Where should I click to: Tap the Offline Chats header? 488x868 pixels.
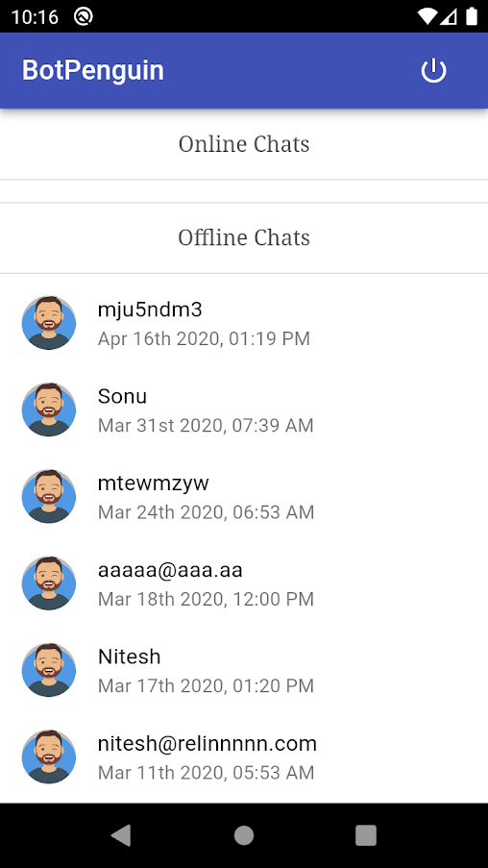click(x=244, y=237)
